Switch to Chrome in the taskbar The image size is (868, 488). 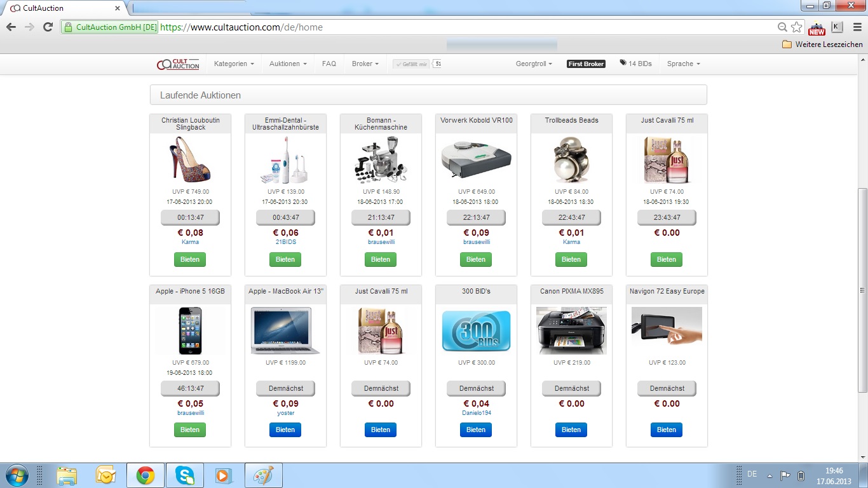146,475
